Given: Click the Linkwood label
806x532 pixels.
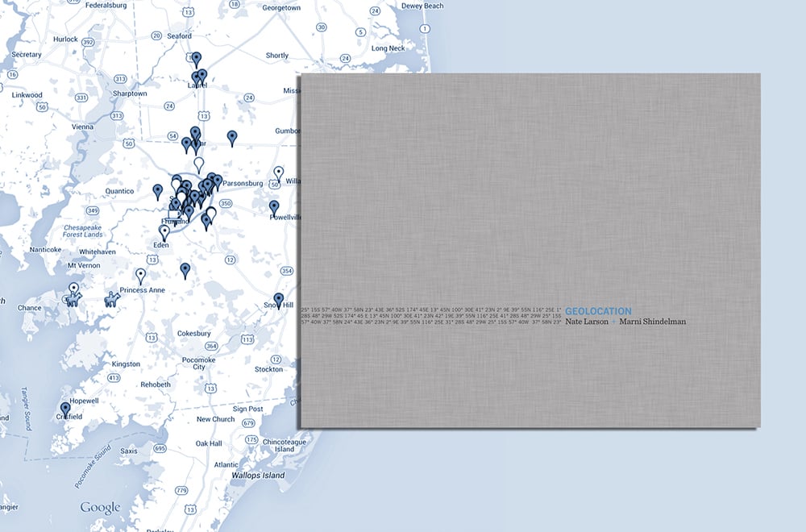Looking at the screenshot, I should coord(27,95).
